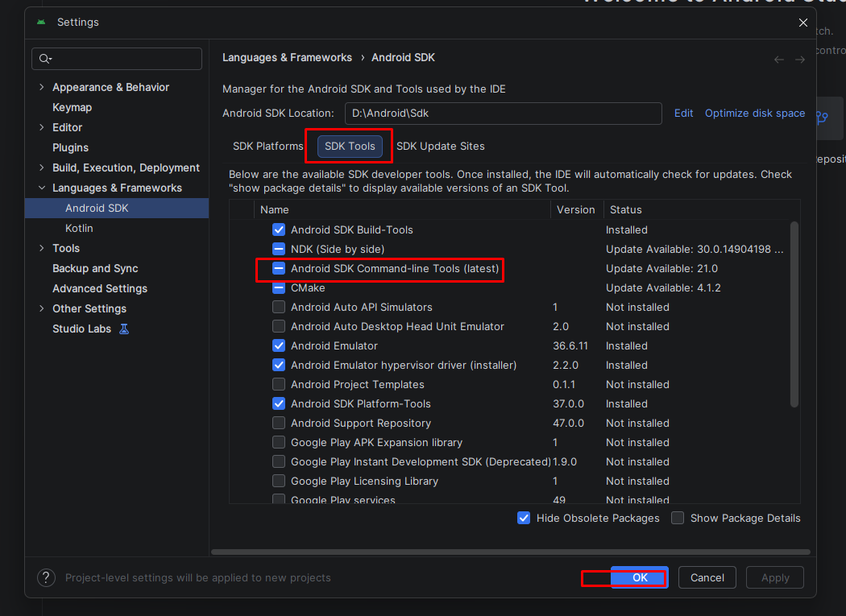The height and width of the screenshot is (616, 846).
Task: Expand the Tools section chevron
Action: [x=42, y=248]
